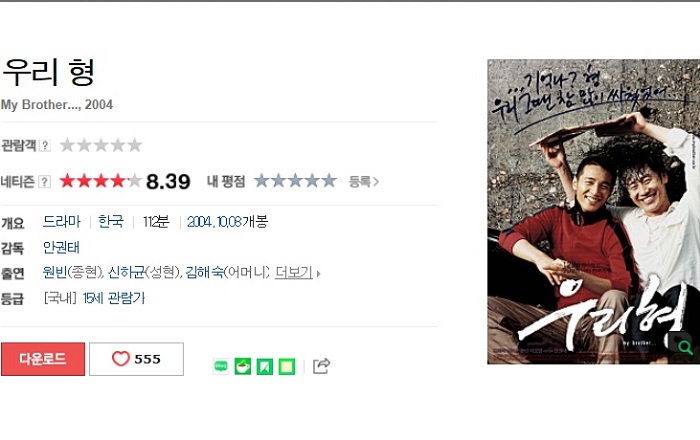Set my rating on the 내 평점 stars
700x440 pixels.
[x=295, y=181]
